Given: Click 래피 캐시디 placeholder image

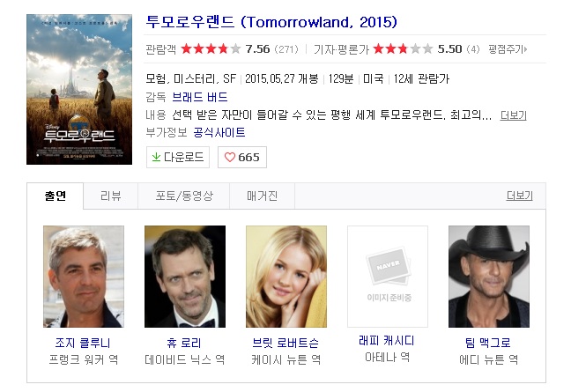Looking at the screenshot, I should (388, 277).
